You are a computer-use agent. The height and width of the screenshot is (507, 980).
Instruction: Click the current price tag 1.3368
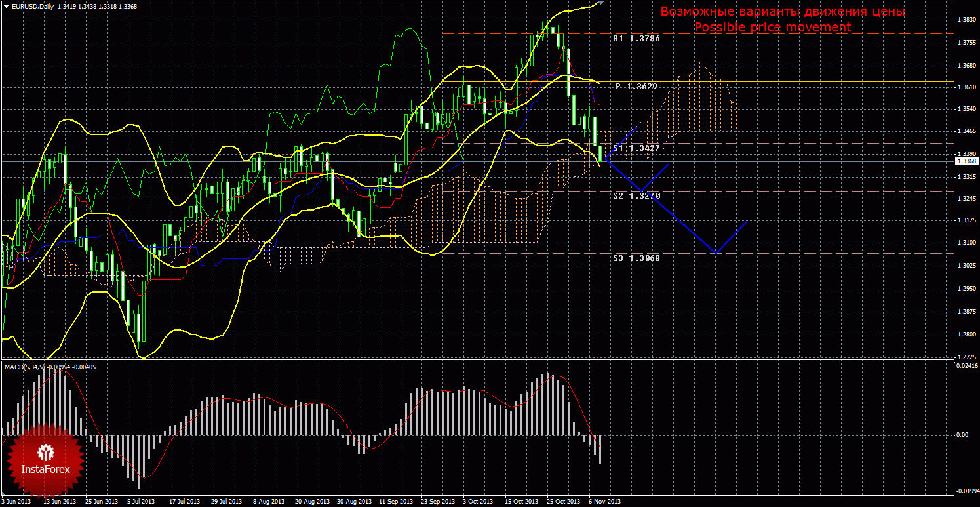point(967,161)
